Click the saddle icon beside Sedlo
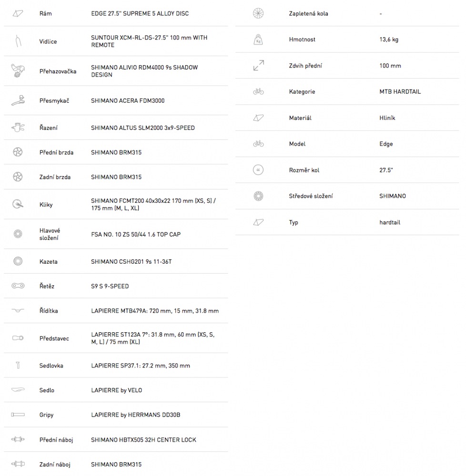The image size is (466, 476). [x=18, y=390]
